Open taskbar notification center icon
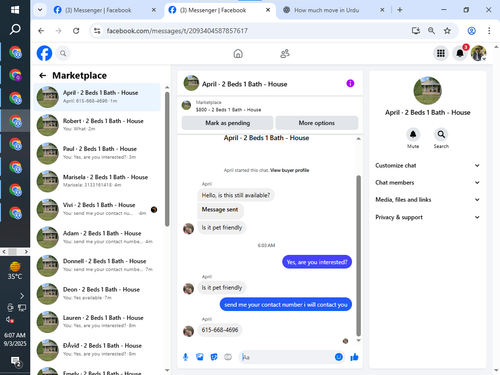500x375 pixels. tap(15, 362)
